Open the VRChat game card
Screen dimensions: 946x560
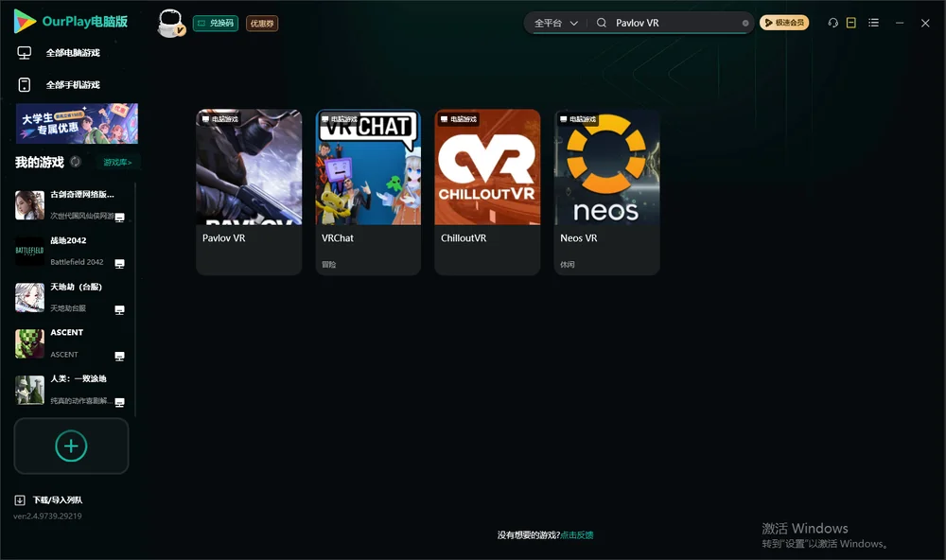368,192
